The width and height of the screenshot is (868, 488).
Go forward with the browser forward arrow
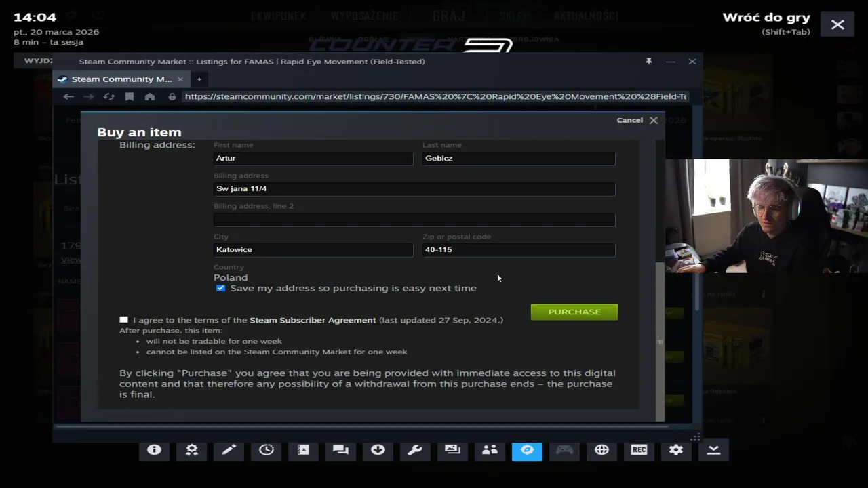point(89,97)
